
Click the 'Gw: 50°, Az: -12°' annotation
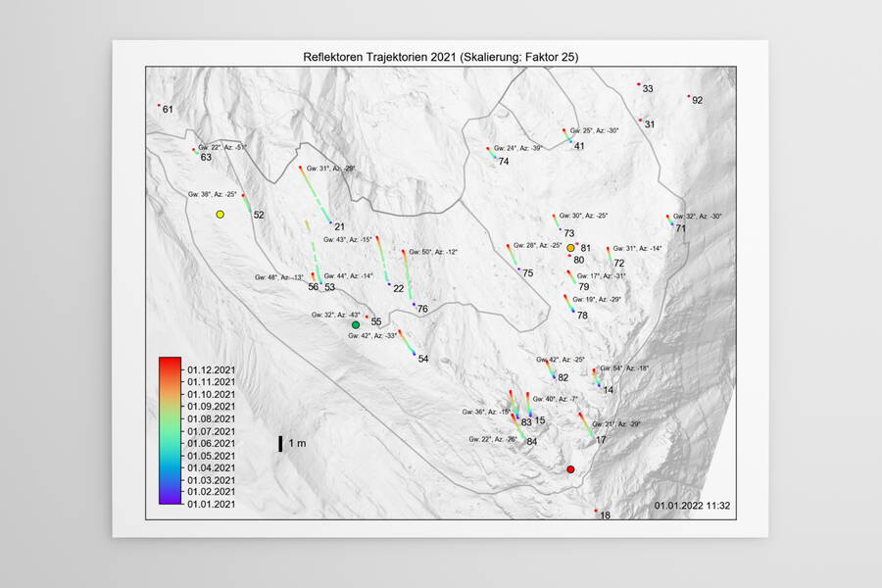(433, 252)
